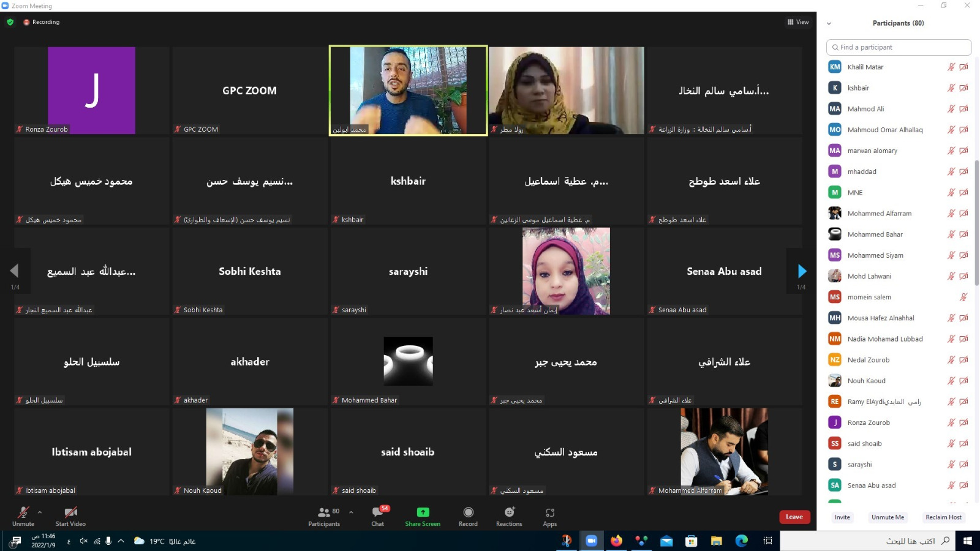
Task: Unmute the microphone in the toolbar
Action: (23, 512)
